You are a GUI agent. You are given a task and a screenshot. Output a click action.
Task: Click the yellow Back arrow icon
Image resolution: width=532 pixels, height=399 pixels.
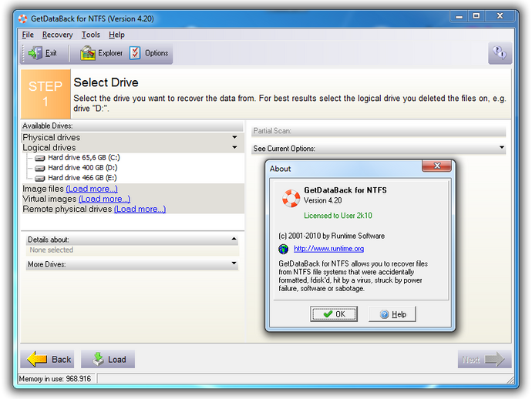[x=37, y=359]
